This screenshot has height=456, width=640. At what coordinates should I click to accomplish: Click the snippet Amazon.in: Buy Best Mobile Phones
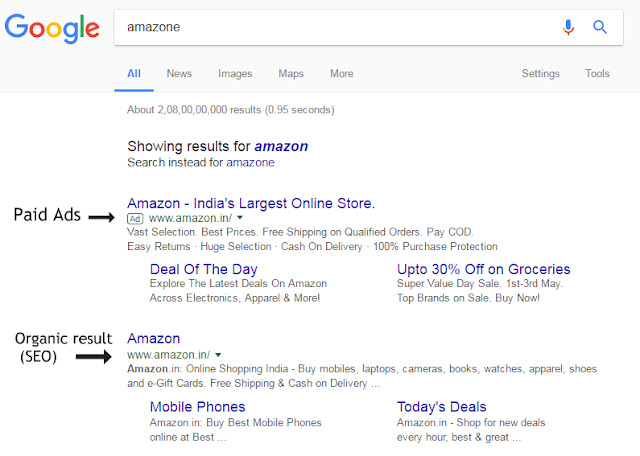(x=236, y=423)
